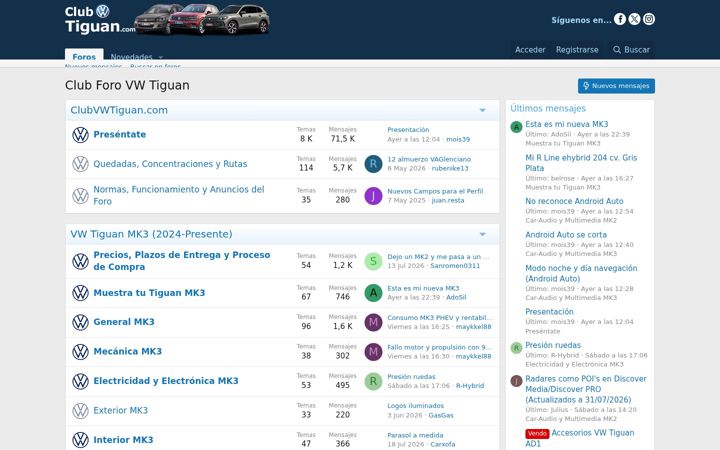Open avatar beside sidebar Presión ruedas
Viewport: 720px width, 450px height.
[x=517, y=348]
